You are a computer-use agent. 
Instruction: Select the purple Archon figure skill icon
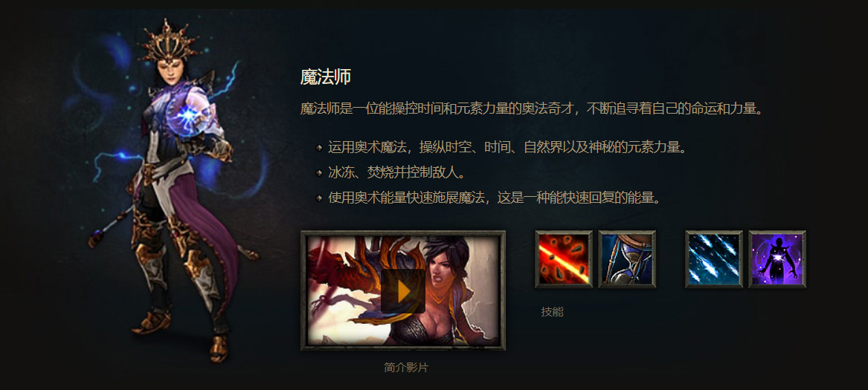777,259
